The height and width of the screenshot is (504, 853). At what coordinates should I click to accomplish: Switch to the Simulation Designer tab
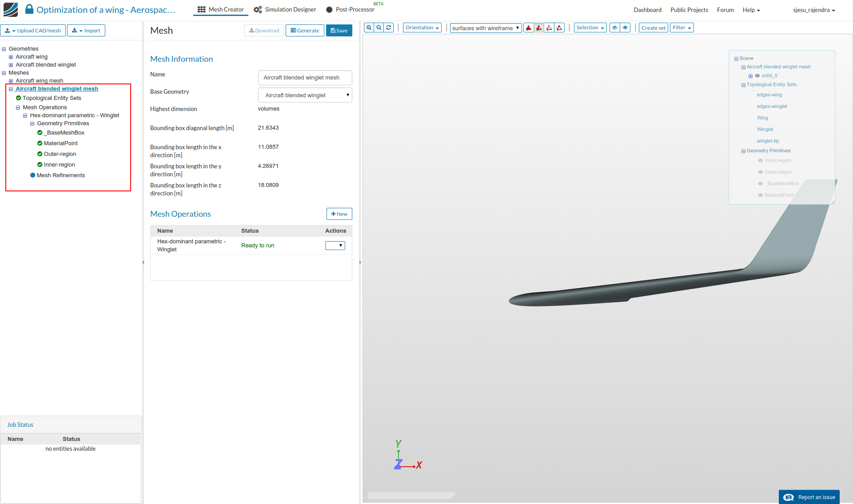285,9
